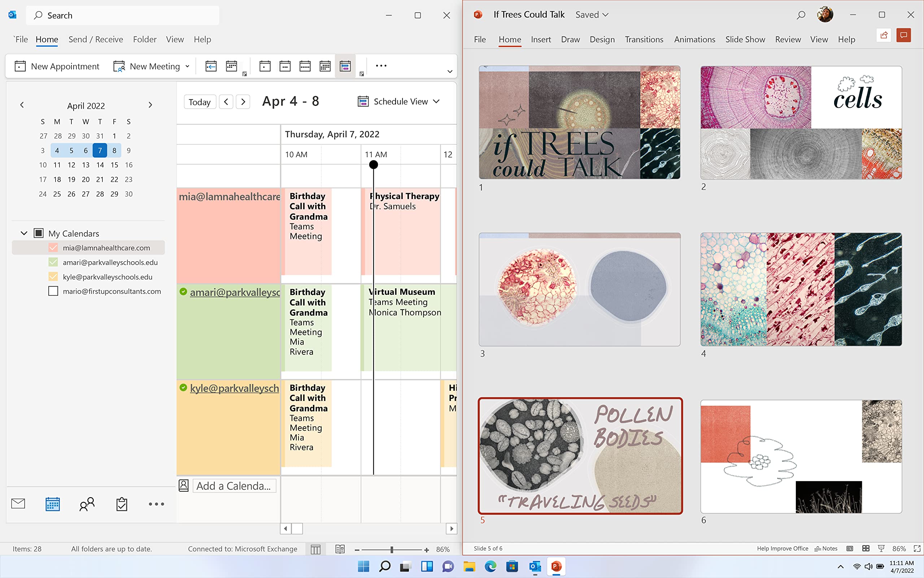Viewport: 924px width, 578px height.
Task: Uncheck kyle@parkvalleyschools.edu calendar
Action: [53, 277]
